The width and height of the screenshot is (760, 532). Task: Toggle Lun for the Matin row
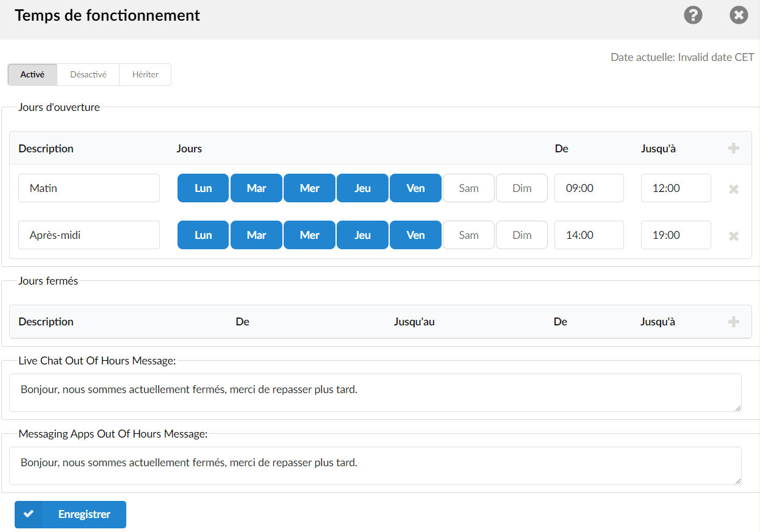(x=203, y=188)
